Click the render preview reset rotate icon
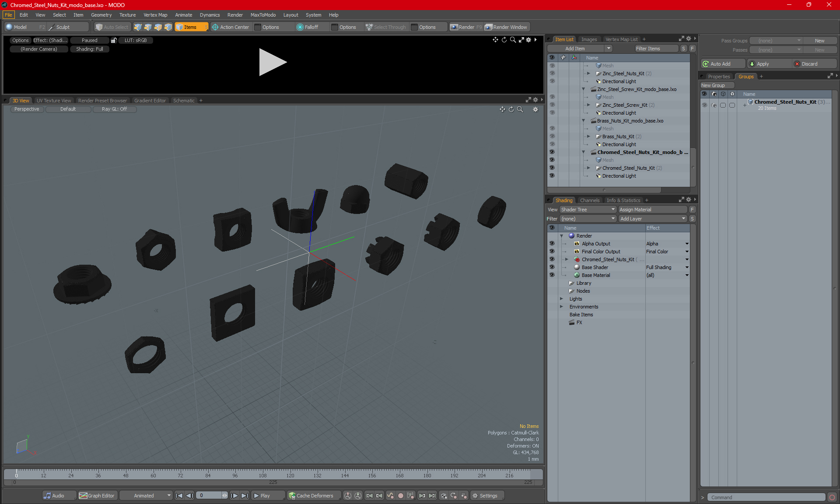This screenshot has height=504, width=840. (x=504, y=40)
